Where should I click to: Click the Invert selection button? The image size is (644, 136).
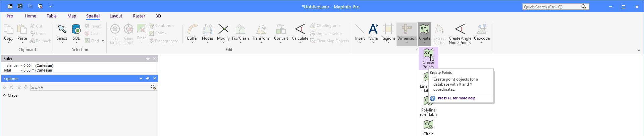tap(93, 26)
